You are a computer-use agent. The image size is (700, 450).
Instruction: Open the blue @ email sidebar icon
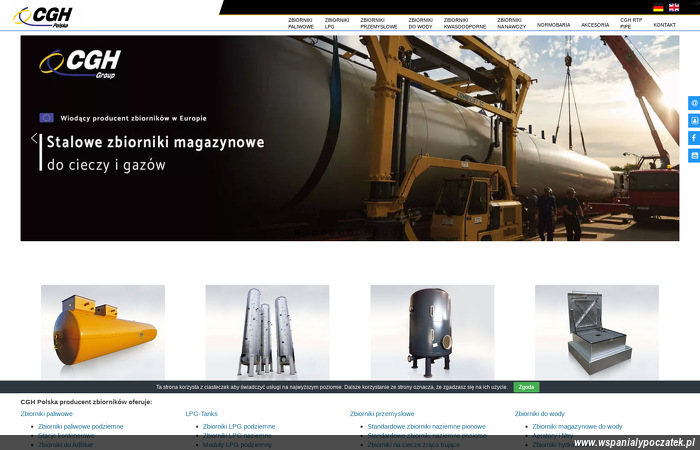pyautogui.click(x=694, y=103)
